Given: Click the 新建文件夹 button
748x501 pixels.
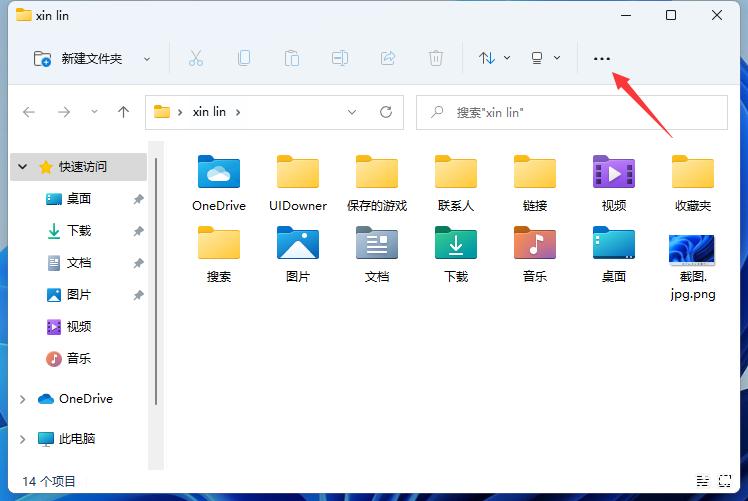Looking at the screenshot, I should (x=78, y=59).
